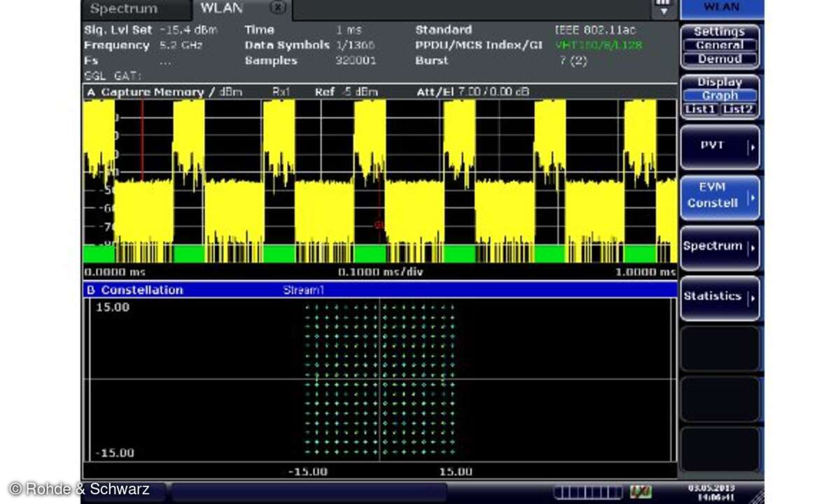
Task: Click the SGL GAT status line
Action: pyautogui.click(x=113, y=76)
